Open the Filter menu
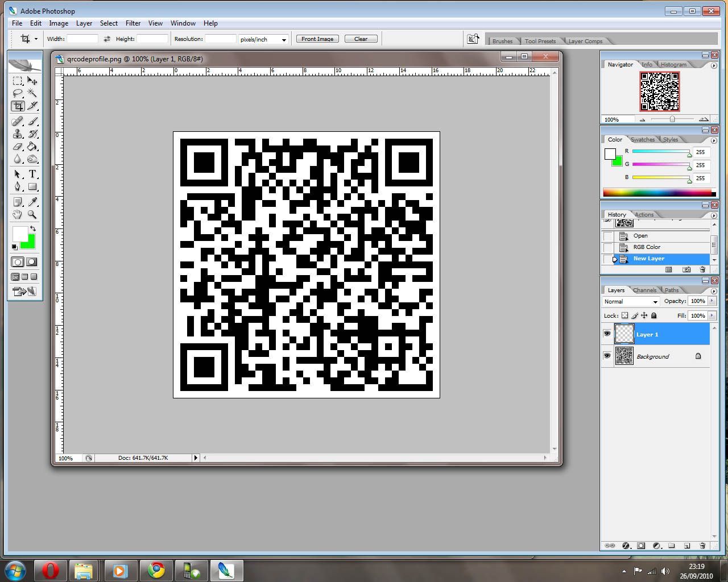Image resolution: width=728 pixels, height=582 pixels. tap(133, 23)
